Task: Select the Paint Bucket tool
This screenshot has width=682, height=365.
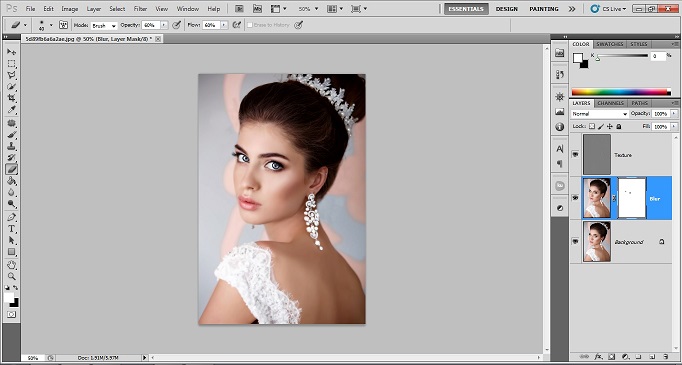Action: coord(11,181)
